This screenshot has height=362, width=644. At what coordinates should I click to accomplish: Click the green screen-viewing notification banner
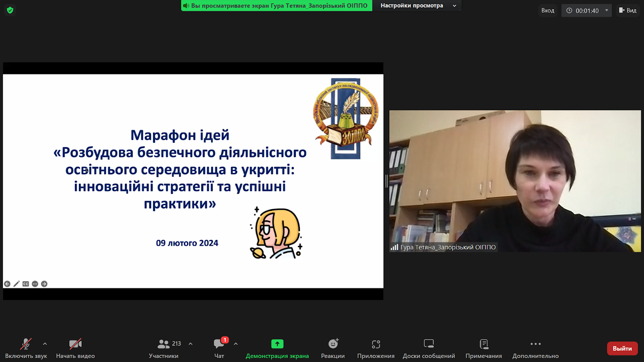pos(277,6)
